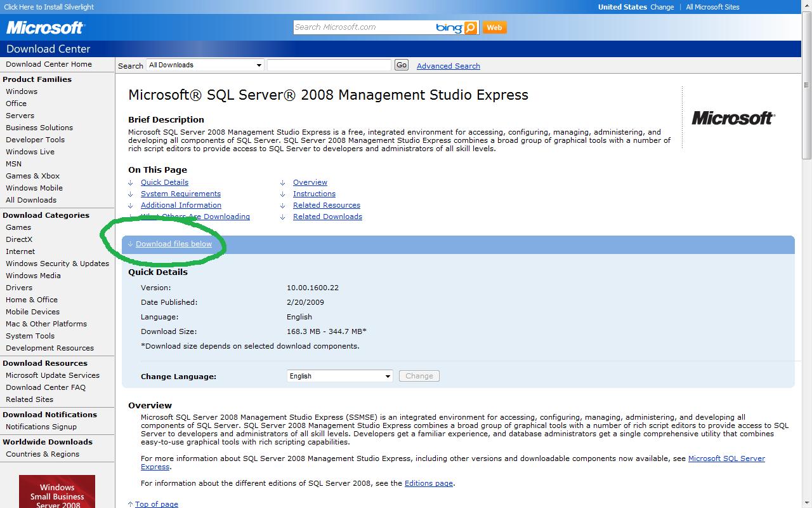This screenshot has height=508, width=812.
Task: Open Home & Office category
Action: tap(32, 300)
